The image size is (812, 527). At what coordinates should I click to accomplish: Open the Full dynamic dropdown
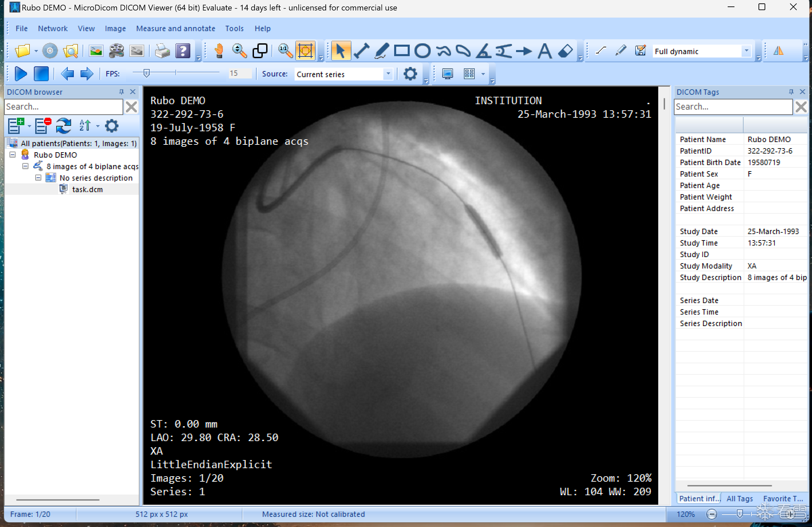pyautogui.click(x=746, y=51)
